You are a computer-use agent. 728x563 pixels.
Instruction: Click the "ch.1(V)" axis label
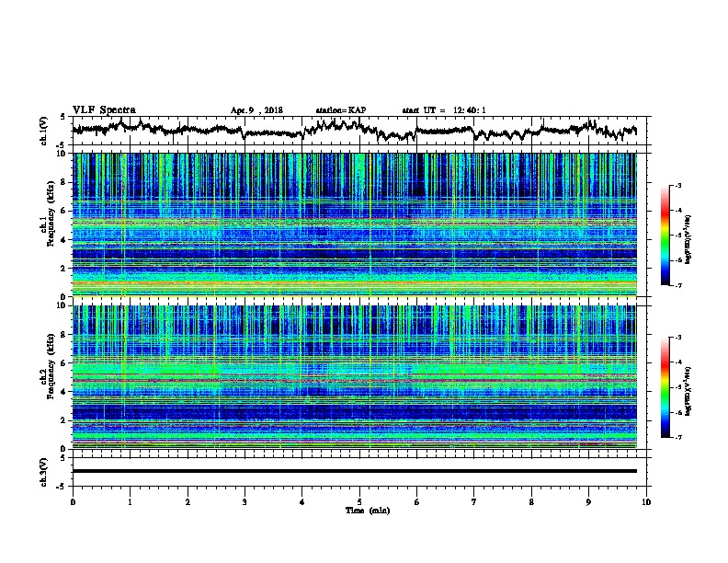click(x=44, y=131)
